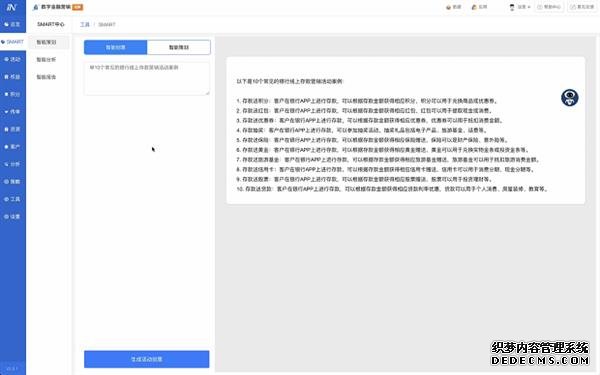Open 分析 in the blue sidebar
The image size is (600, 375).
pyautogui.click(x=13, y=164)
